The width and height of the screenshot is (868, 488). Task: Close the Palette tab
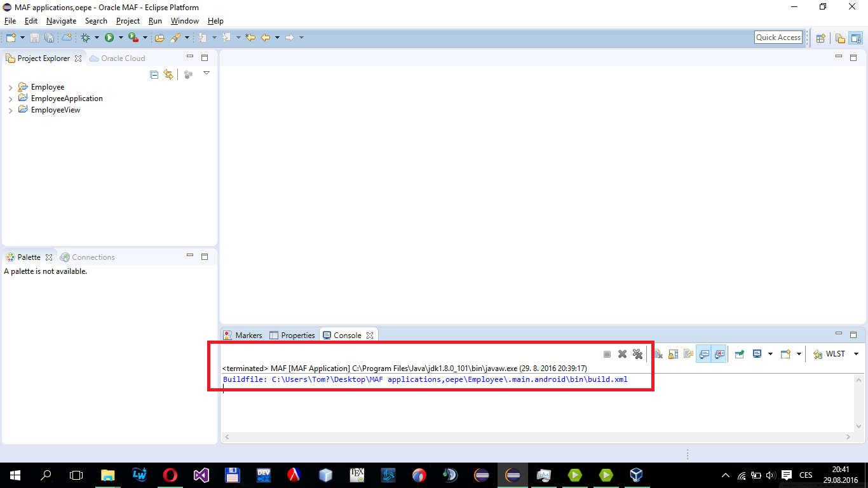click(49, 257)
